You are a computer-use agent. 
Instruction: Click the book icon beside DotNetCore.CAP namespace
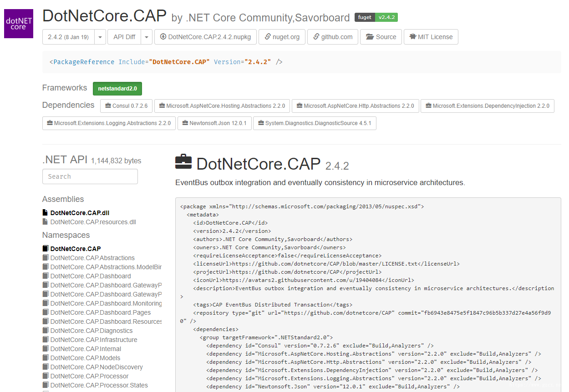45,249
